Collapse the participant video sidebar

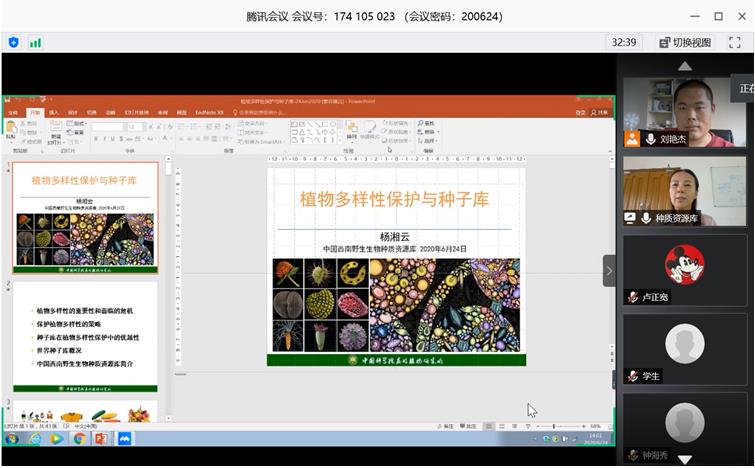point(609,270)
